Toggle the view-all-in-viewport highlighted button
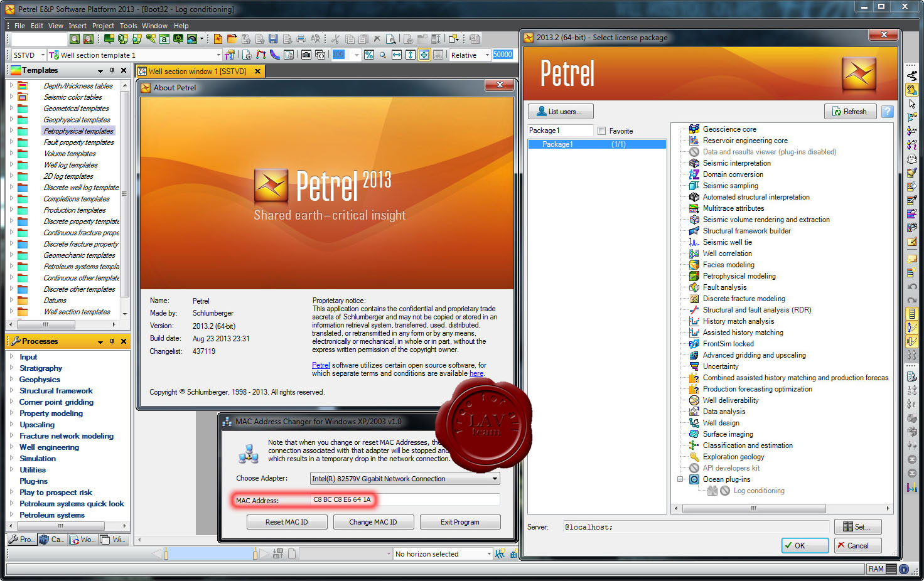The height and width of the screenshot is (581, 924). point(424,55)
